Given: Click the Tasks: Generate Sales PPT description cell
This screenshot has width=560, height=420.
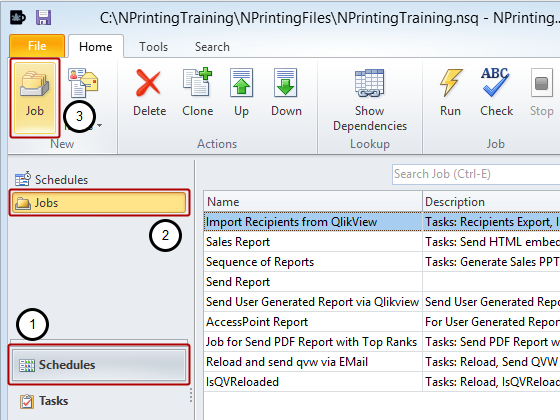Looking at the screenshot, I should tap(491, 262).
